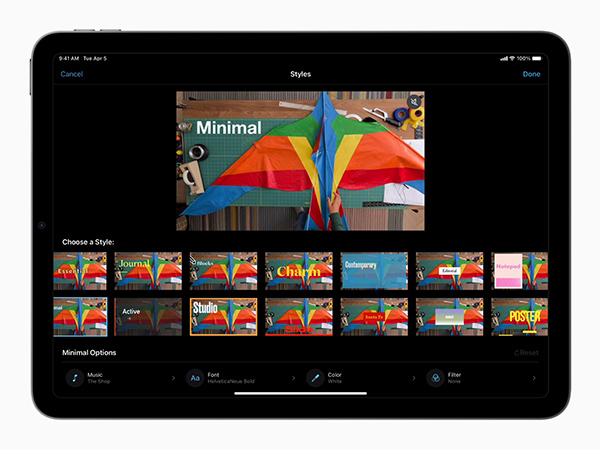Screen dimensions: 600x450
Task: Tap the Filter overlapping circles icon
Action: [435, 378]
